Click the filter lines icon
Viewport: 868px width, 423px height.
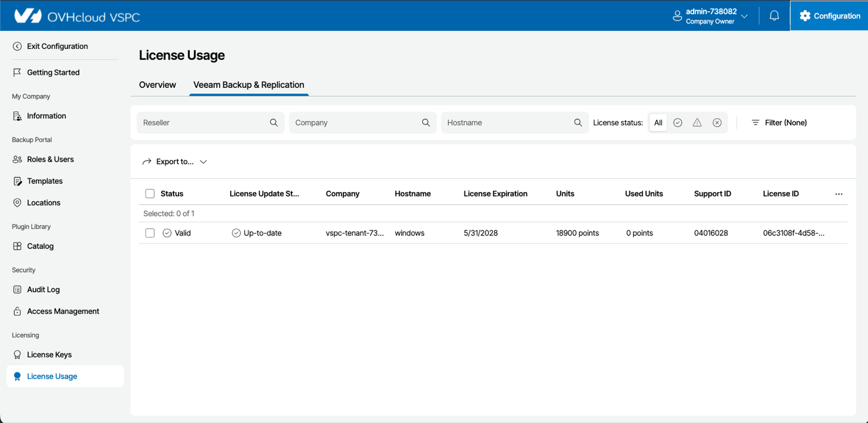(755, 123)
